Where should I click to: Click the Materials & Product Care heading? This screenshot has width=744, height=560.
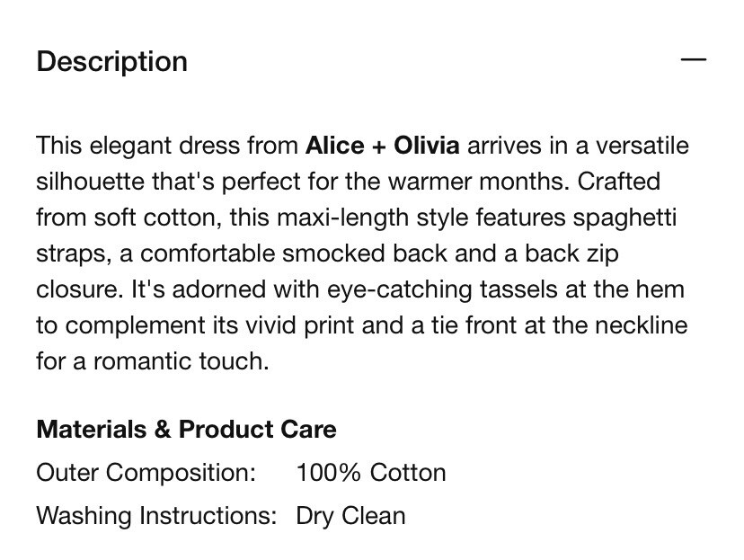pos(187,429)
